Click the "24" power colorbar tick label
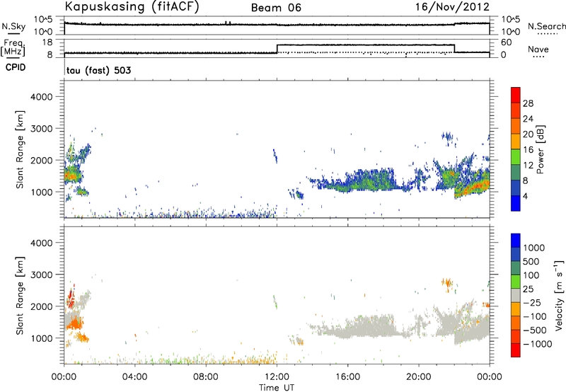 point(528,119)
